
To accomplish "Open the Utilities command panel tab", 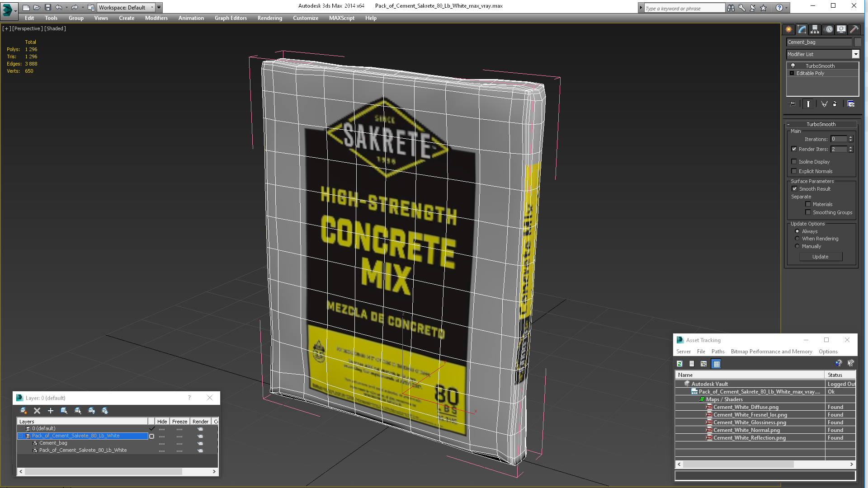I will [x=854, y=29].
